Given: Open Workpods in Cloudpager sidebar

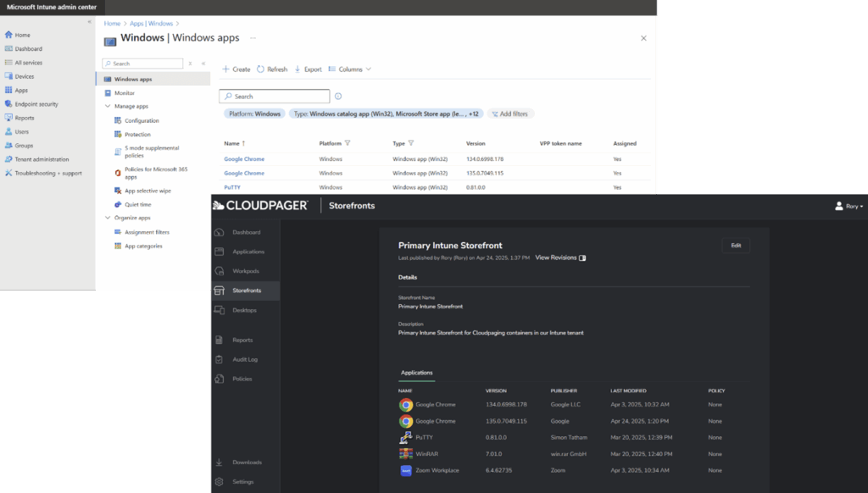Looking at the screenshot, I should (246, 271).
